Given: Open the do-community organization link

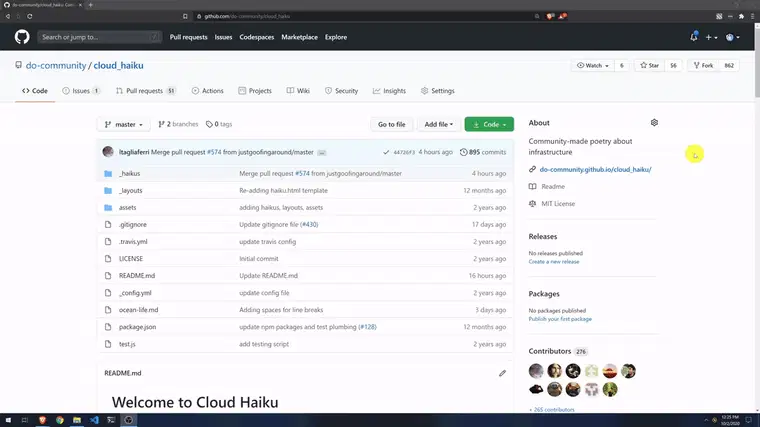Looking at the screenshot, I should click(x=56, y=65).
